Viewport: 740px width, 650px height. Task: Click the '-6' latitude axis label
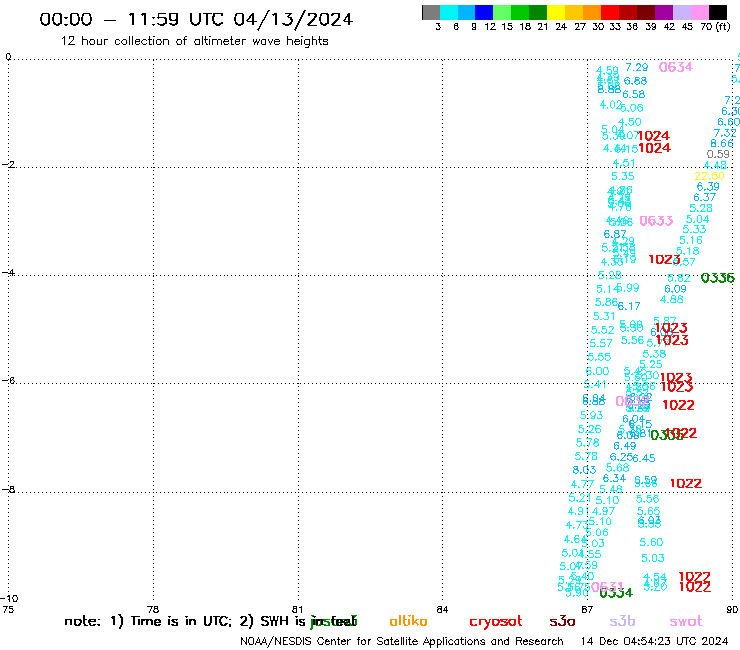point(8,380)
